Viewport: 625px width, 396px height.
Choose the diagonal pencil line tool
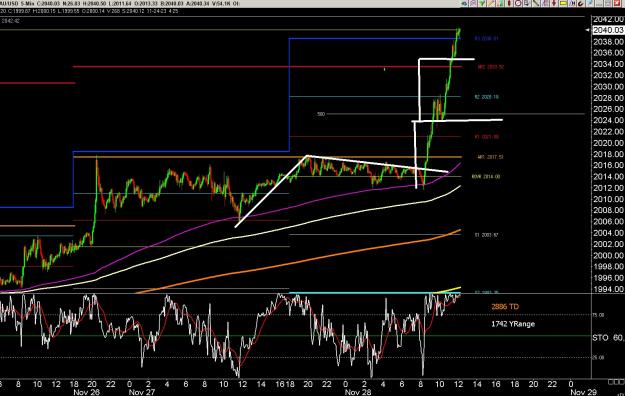coord(491,4)
